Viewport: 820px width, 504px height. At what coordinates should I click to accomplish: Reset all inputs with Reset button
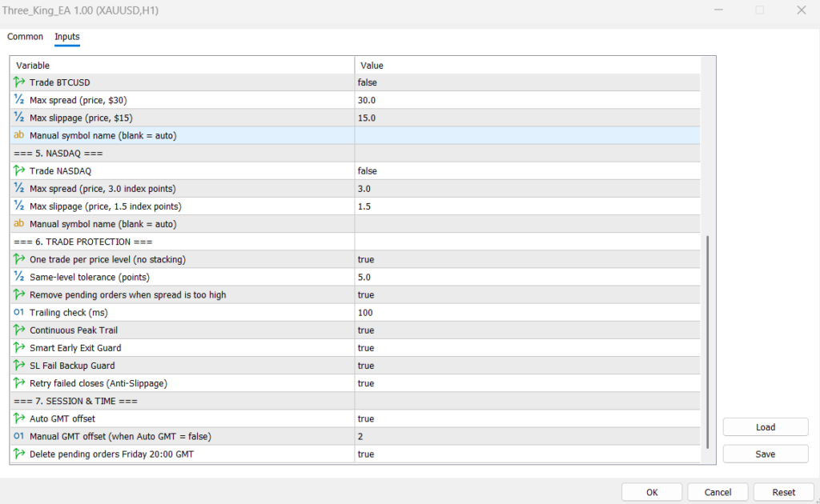[x=783, y=492]
